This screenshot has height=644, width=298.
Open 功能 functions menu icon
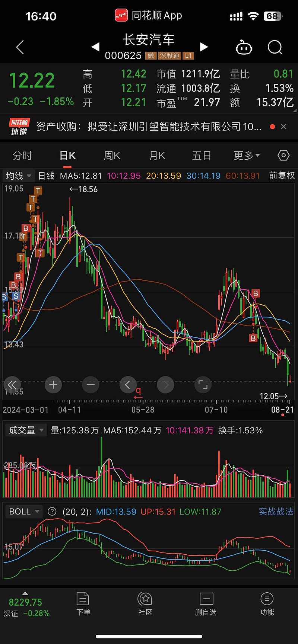[267, 604]
